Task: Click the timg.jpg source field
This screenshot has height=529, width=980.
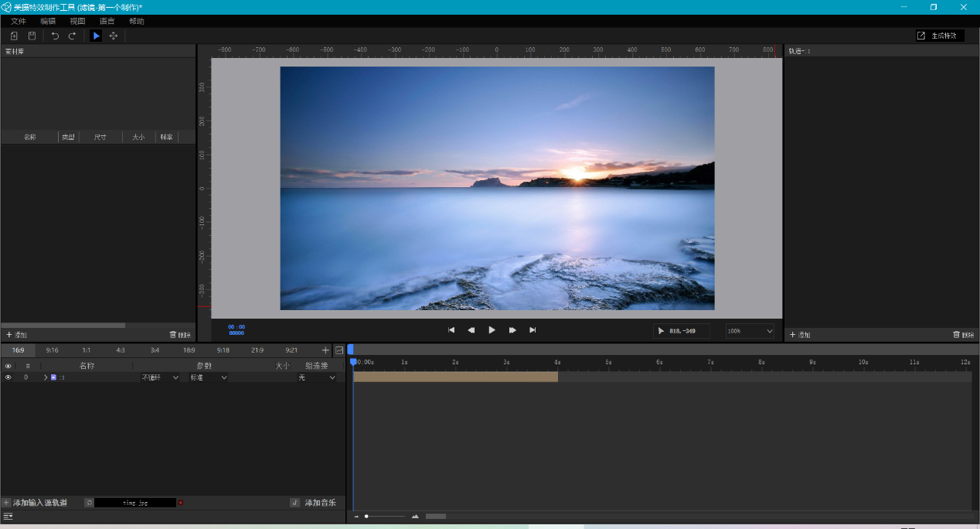Action: click(x=135, y=503)
